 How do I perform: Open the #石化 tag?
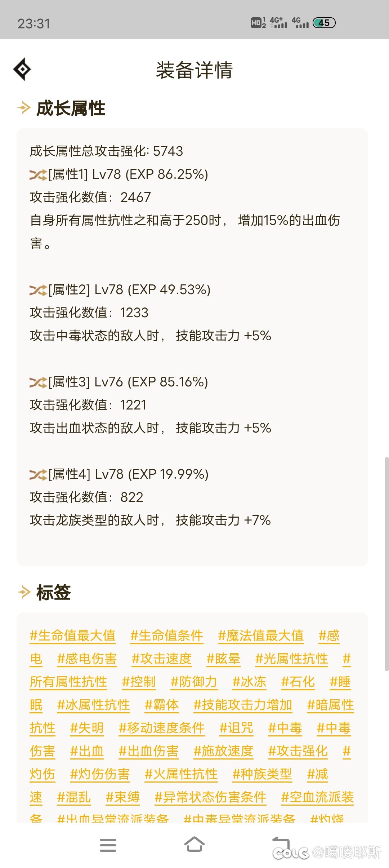(298, 682)
